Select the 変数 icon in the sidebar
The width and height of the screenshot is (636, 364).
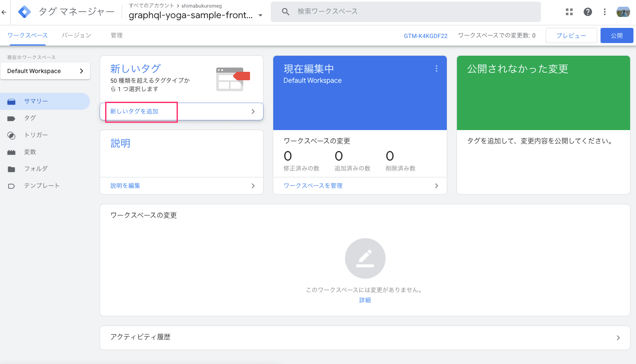click(x=12, y=152)
